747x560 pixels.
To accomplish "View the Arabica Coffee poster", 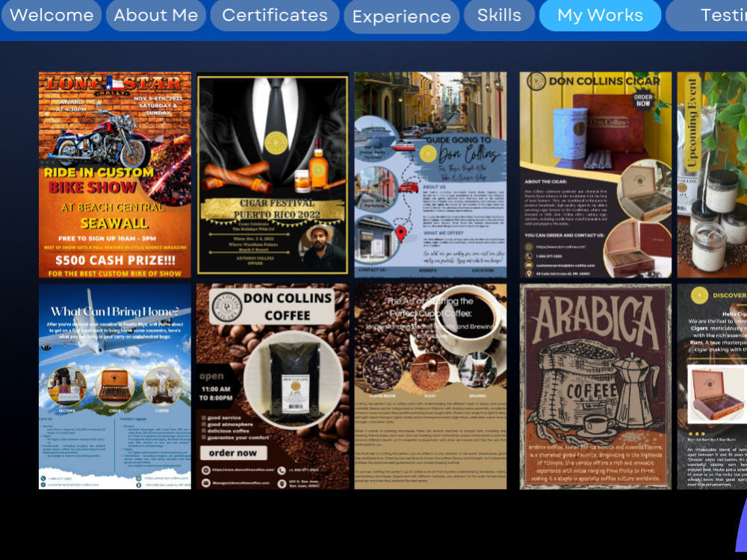I will coord(595,387).
